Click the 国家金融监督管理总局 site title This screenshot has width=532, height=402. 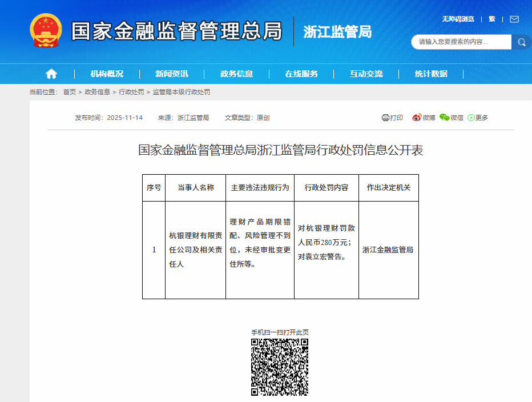177,31
